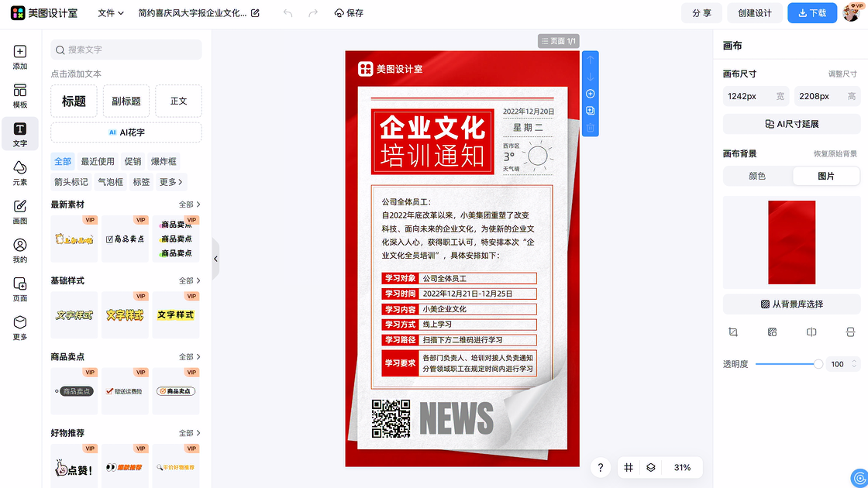The image size is (868, 488).
Task: Switch canvas background to 颜色 (Color)
Action: coord(757,176)
